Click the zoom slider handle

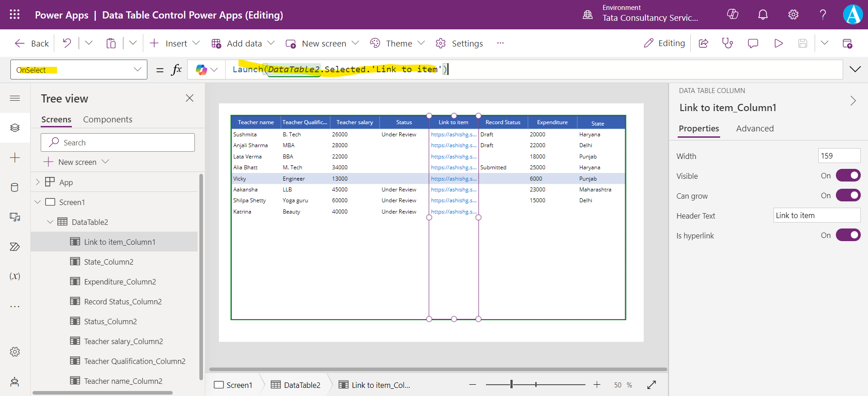pyautogui.click(x=511, y=385)
